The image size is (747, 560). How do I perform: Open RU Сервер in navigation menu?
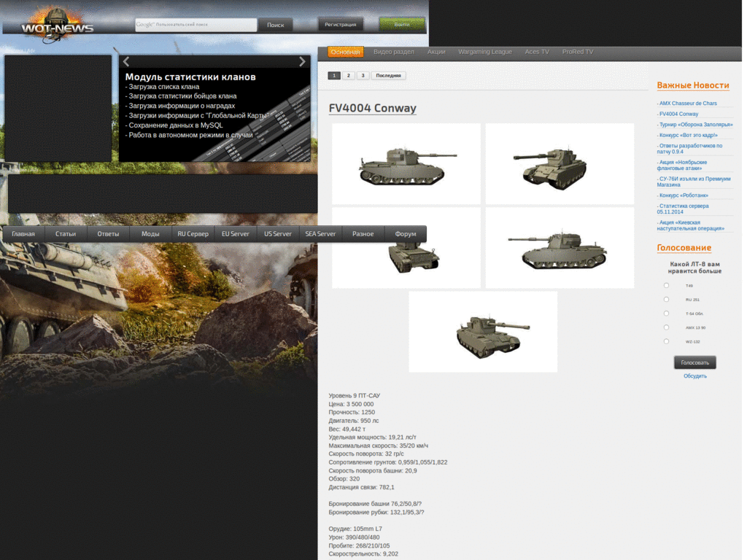click(193, 234)
